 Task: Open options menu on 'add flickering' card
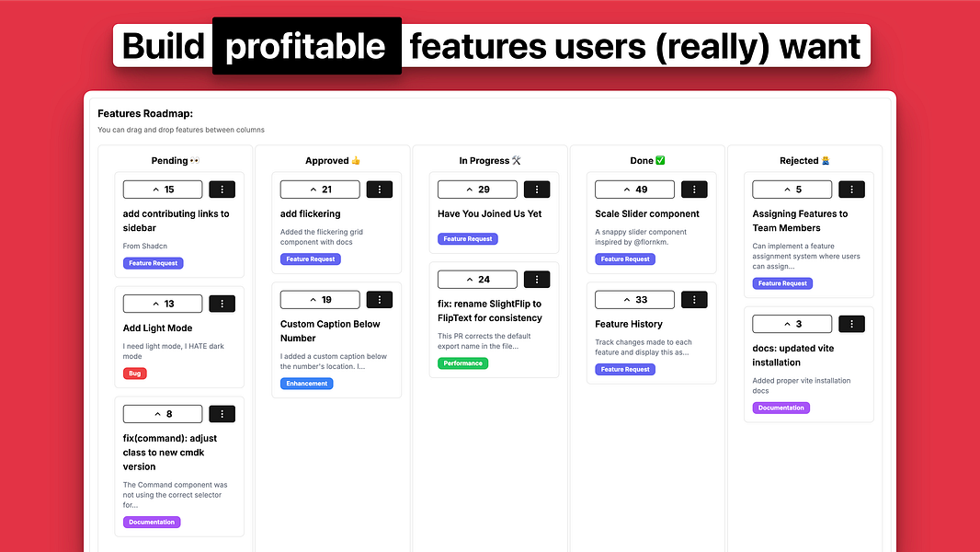click(x=380, y=189)
